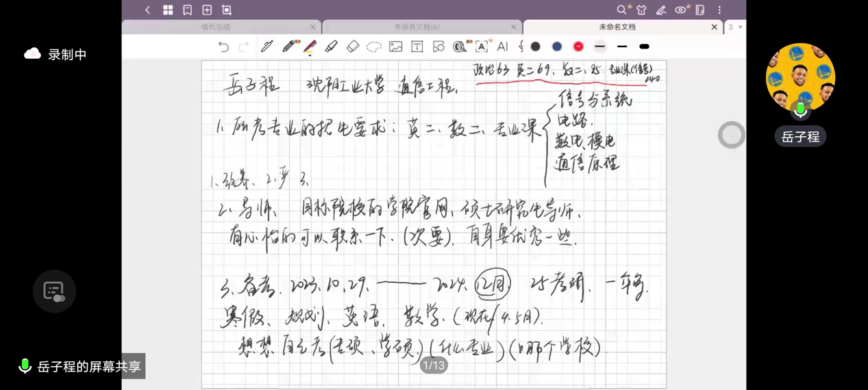This screenshot has width=868, height=390.
Task: Select the highlighter tool
Action: pos(331,47)
